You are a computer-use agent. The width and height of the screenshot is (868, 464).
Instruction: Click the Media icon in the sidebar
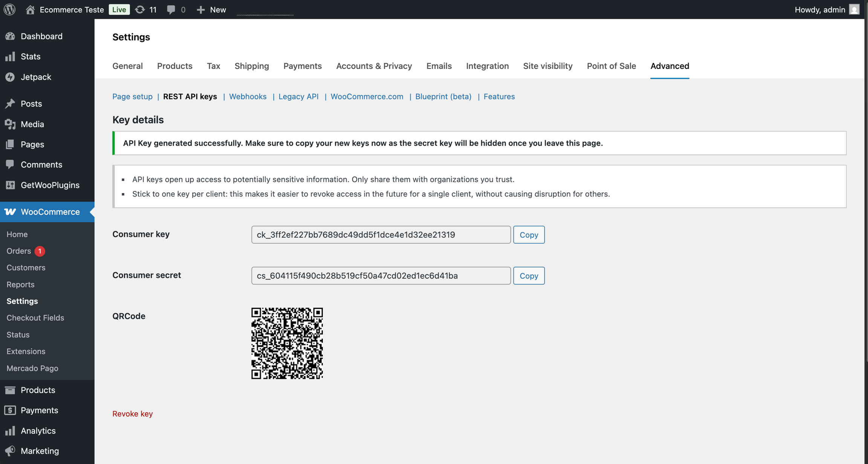pos(10,124)
